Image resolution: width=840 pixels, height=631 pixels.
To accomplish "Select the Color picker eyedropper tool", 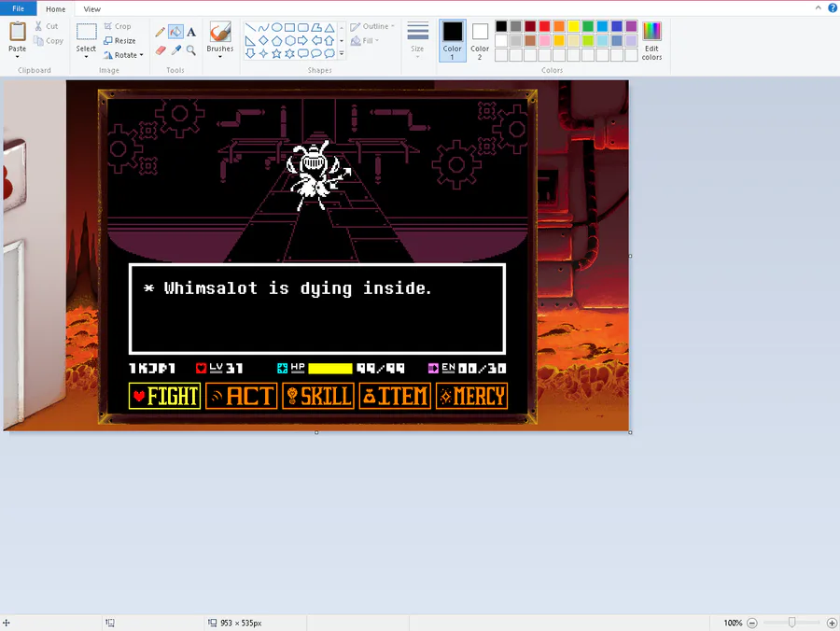I will (x=175, y=49).
